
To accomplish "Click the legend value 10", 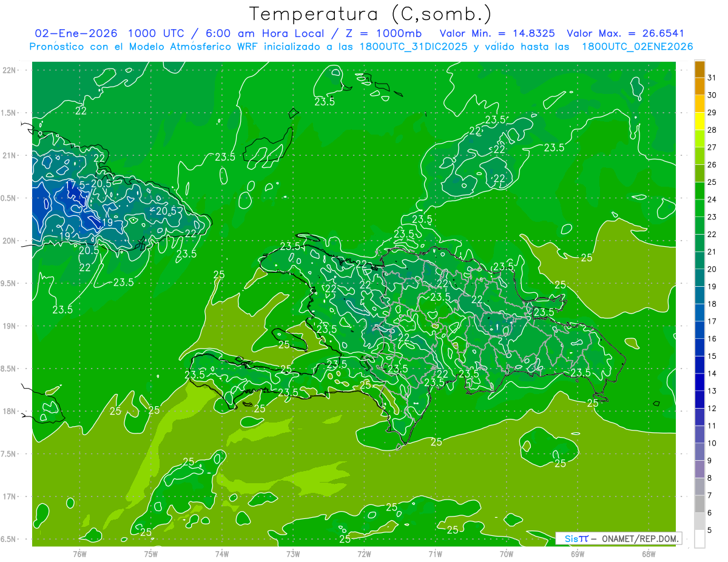I will (712, 443).
